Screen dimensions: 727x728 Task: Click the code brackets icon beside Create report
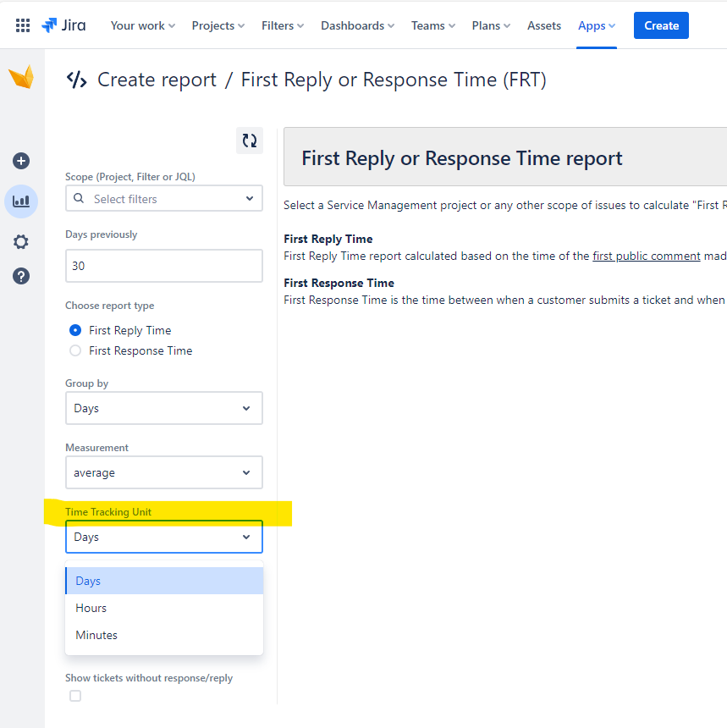(75, 80)
